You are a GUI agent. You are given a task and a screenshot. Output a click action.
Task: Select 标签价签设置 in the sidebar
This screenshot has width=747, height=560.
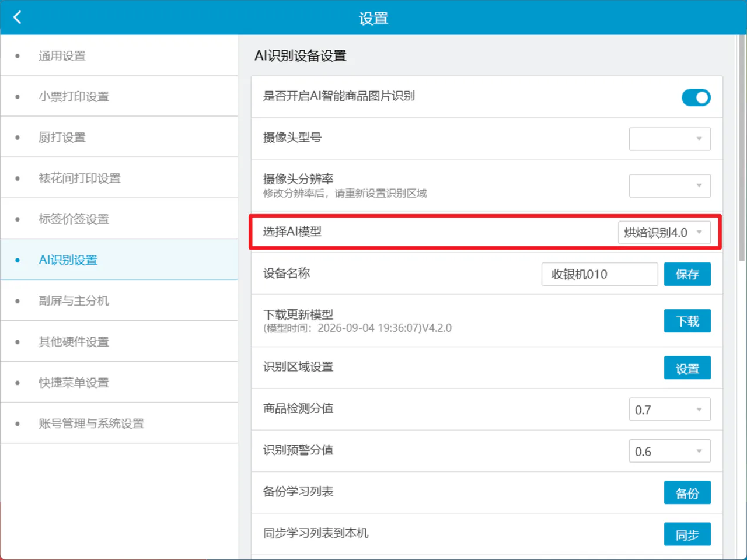click(x=119, y=219)
